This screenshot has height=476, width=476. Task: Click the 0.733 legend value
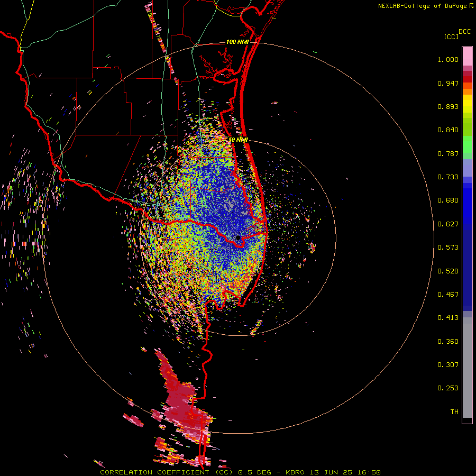point(448,177)
